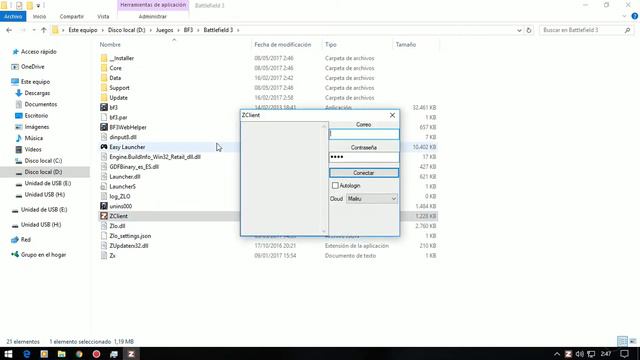Sort files by Nombre column
The height and width of the screenshot is (360, 640).
pyautogui.click(x=110, y=44)
